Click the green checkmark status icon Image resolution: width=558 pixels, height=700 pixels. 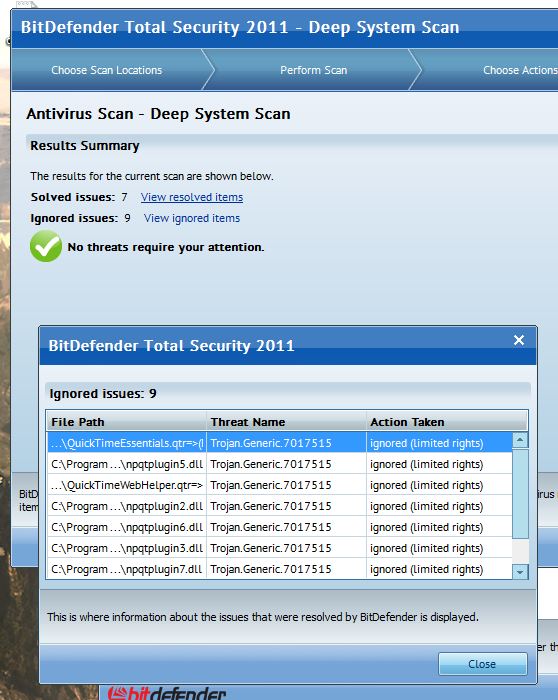[x=46, y=246]
